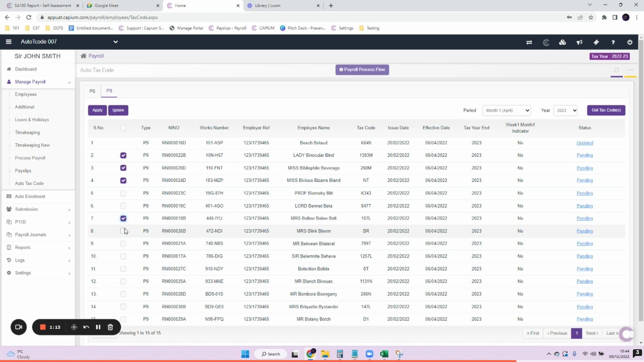Toggle the select-all header checkbox
644x362 pixels.
[x=123, y=128]
